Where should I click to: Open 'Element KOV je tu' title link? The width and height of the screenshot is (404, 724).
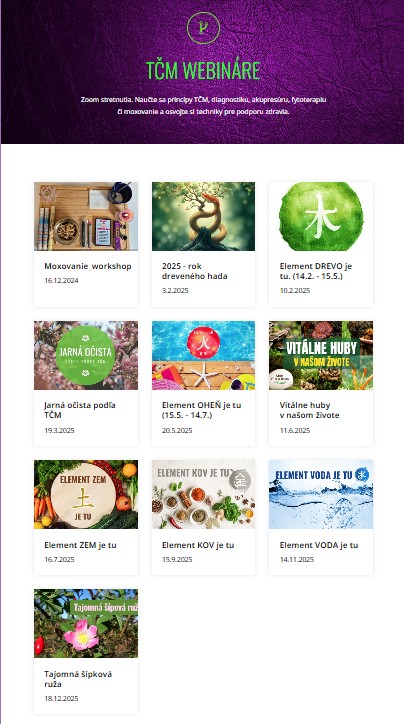click(x=198, y=545)
